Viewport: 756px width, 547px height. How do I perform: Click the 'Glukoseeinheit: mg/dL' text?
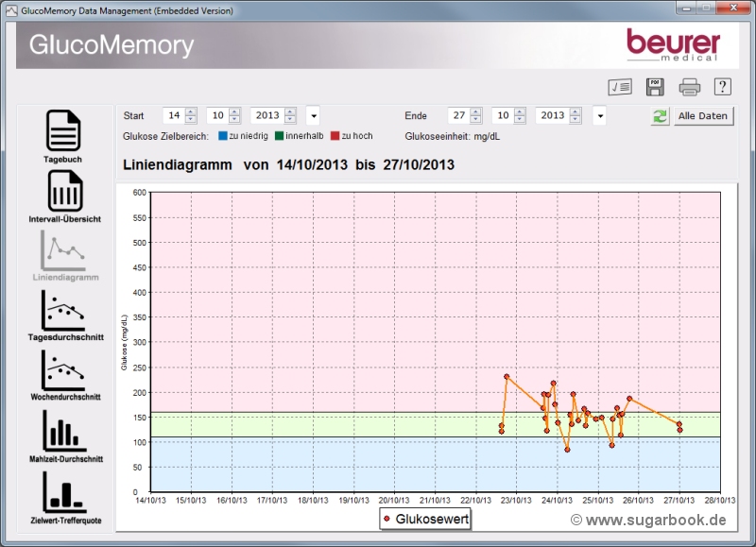(453, 136)
